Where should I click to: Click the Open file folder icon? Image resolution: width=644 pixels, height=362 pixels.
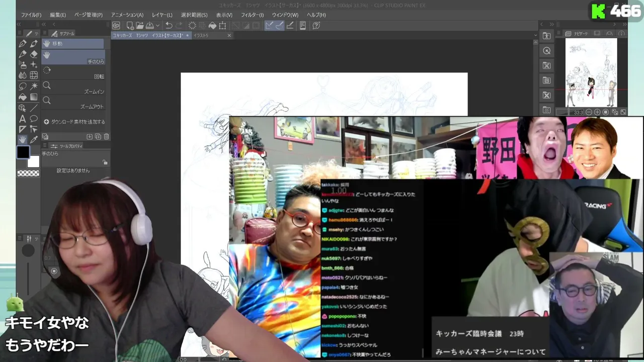click(x=139, y=26)
